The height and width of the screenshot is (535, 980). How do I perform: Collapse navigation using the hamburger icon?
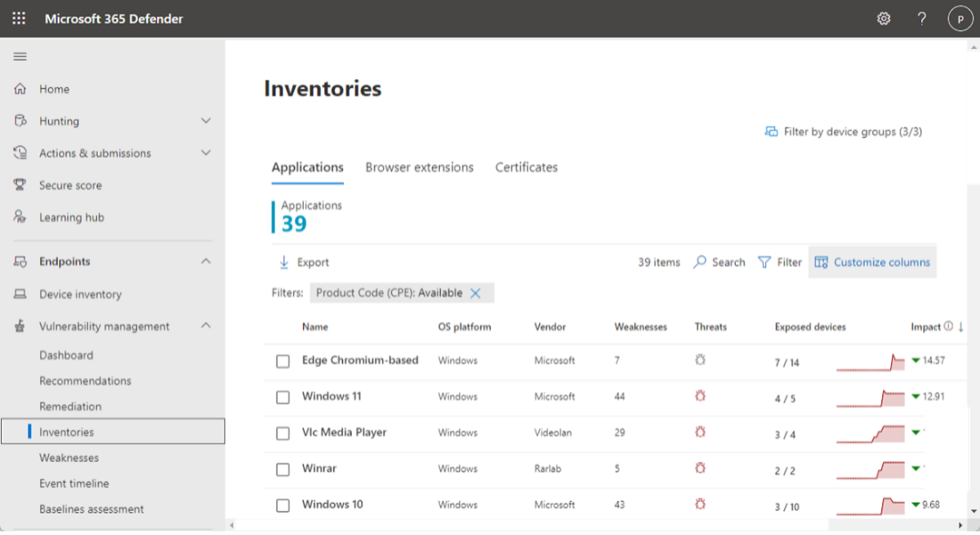click(19, 55)
